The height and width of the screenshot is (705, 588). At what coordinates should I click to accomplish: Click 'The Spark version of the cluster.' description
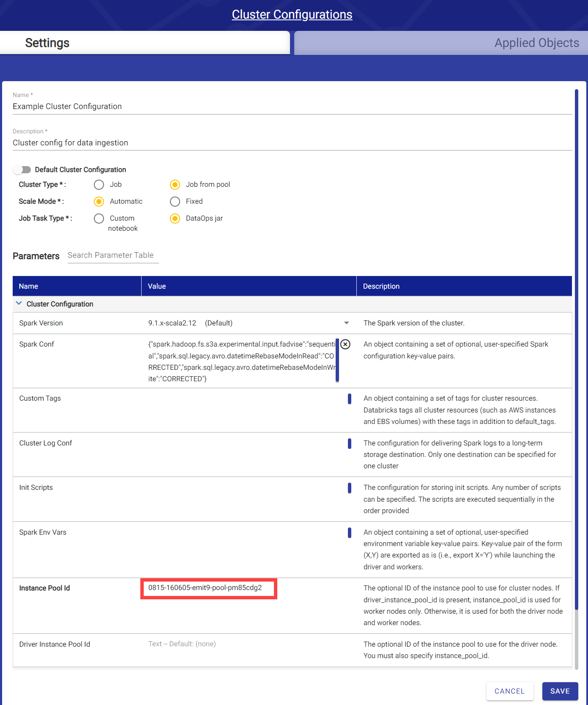[x=414, y=323]
